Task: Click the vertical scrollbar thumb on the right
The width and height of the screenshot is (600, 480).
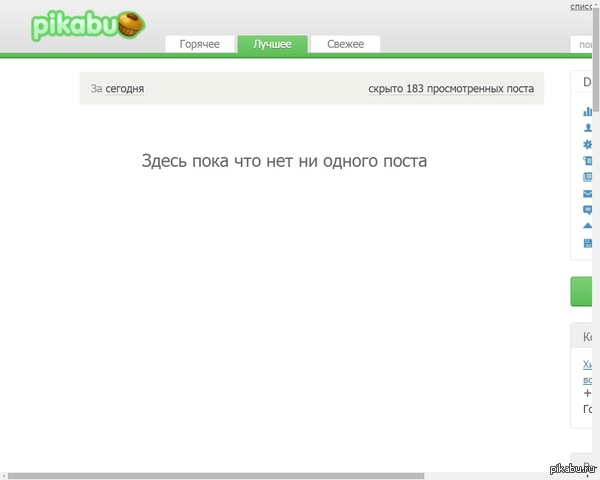Action: 596,60
